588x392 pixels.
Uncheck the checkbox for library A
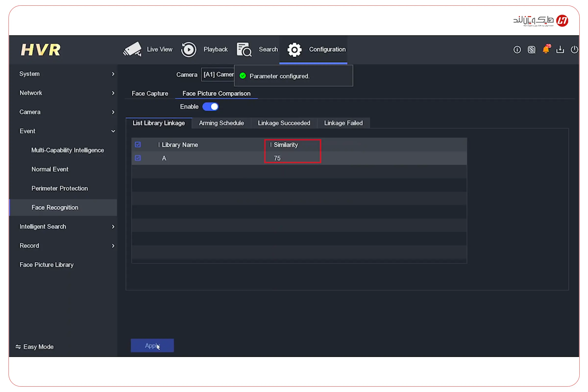[138, 158]
